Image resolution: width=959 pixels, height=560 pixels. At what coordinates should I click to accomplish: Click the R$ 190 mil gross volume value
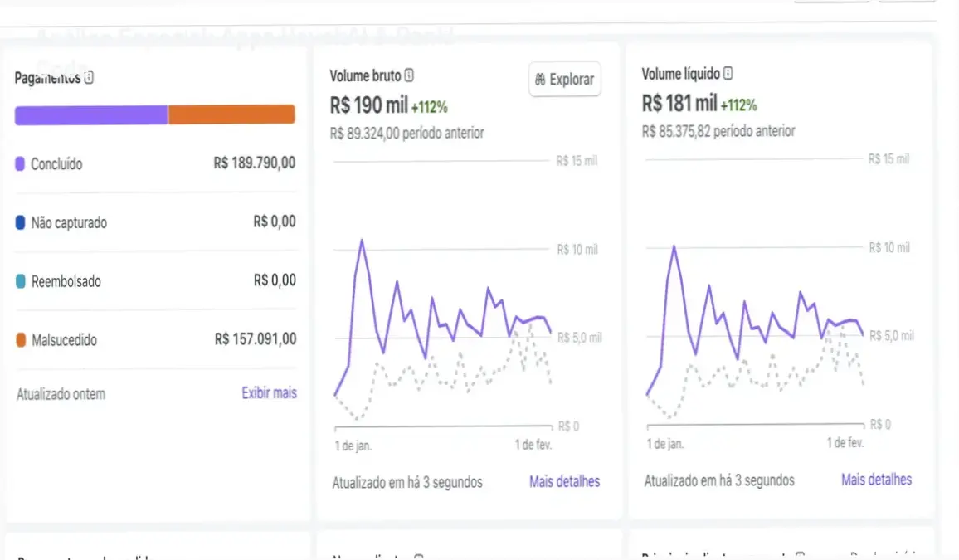369,105
